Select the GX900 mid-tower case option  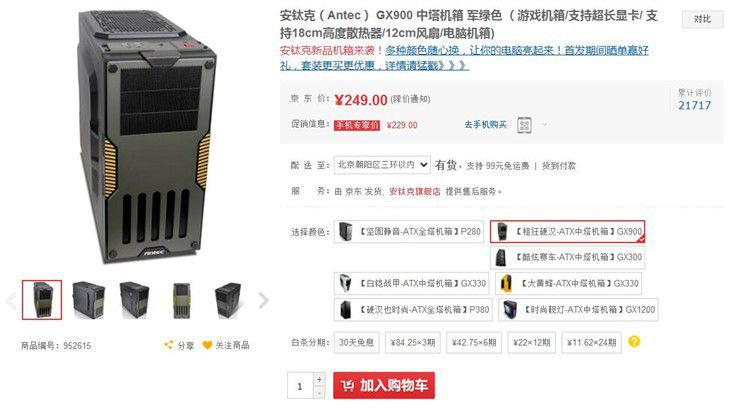(x=567, y=231)
